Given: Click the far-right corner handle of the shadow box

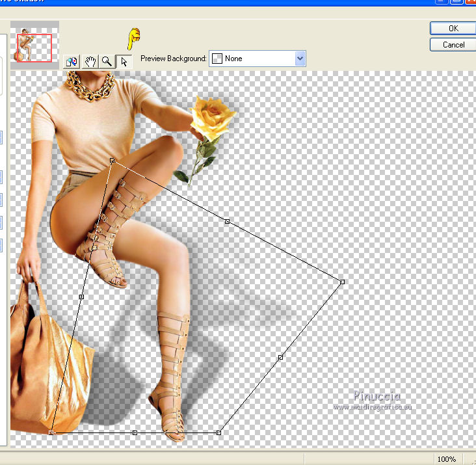Looking at the screenshot, I should 342,282.
